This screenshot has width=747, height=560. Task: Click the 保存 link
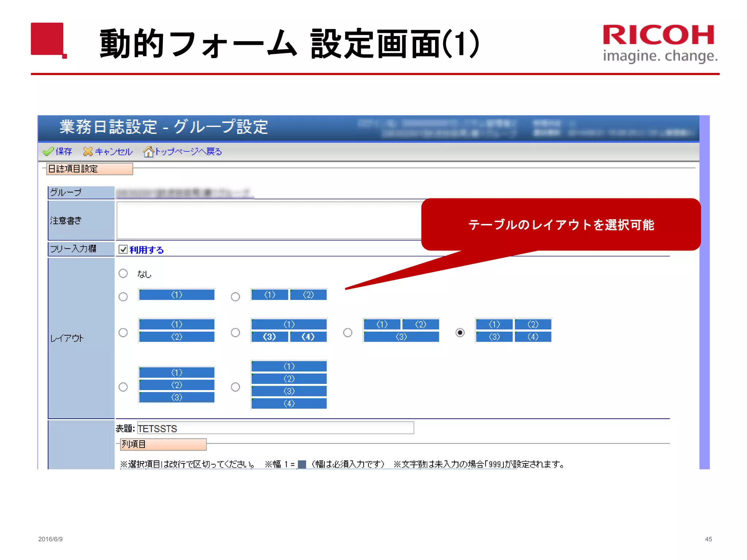pos(64,152)
